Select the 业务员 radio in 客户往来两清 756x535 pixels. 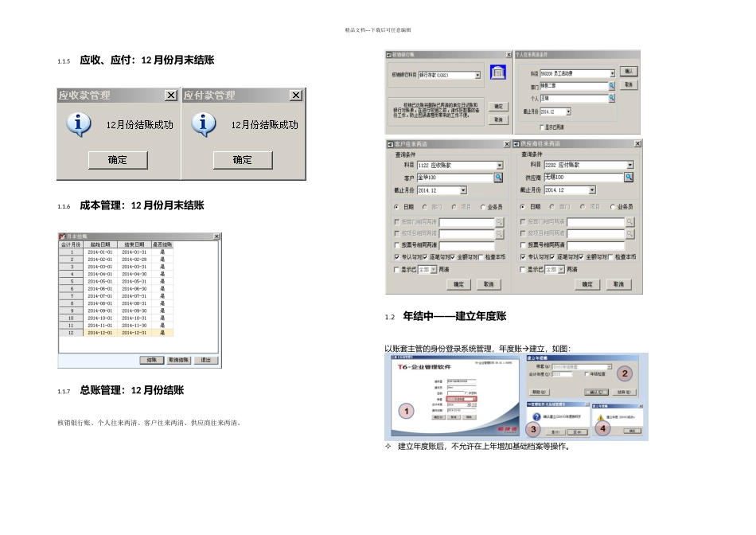point(482,207)
